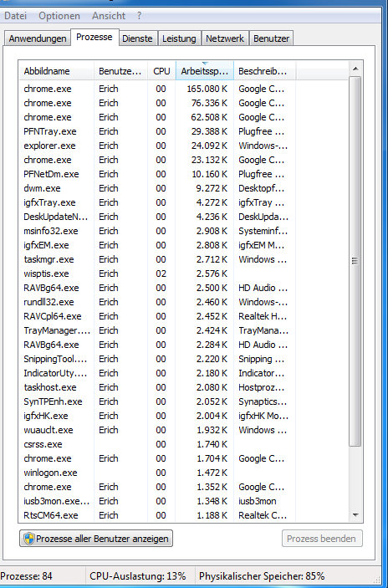Click Prozesse: 84 in status bar
The width and height of the screenshot is (388, 588).
tap(26, 576)
